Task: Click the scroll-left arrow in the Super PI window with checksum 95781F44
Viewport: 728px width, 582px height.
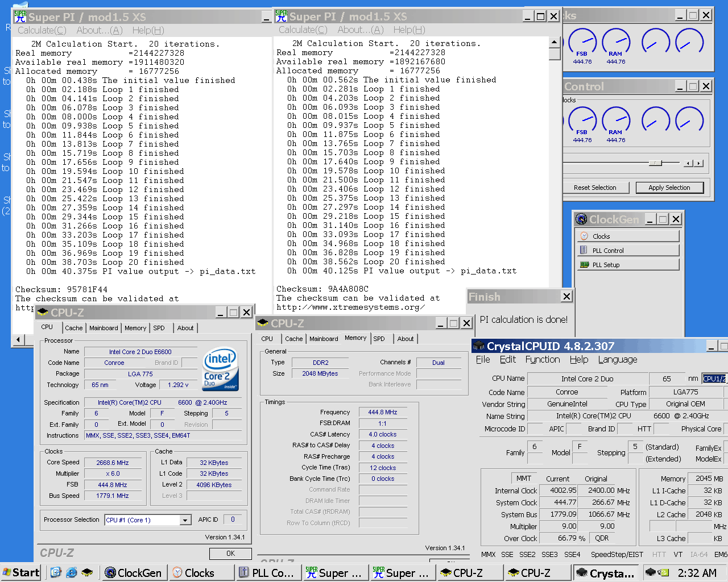Action: coord(18,340)
